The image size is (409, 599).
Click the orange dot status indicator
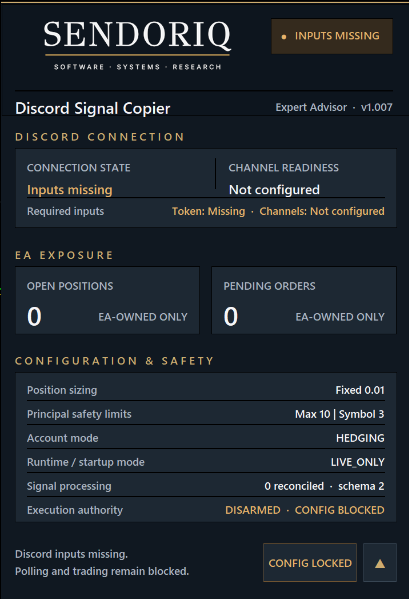click(x=284, y=37)
